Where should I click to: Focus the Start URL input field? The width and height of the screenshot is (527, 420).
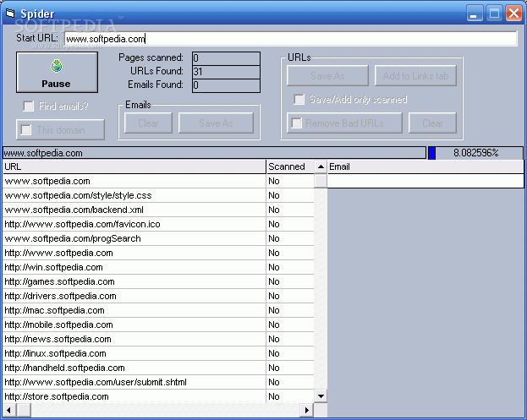tap(291, 39)
